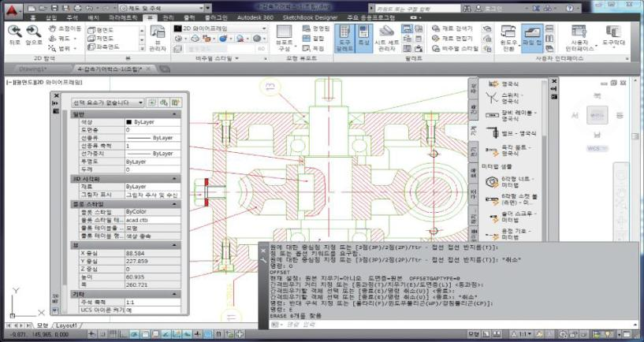Open the 뷰 관리자 view manager icon

[157, 35]
